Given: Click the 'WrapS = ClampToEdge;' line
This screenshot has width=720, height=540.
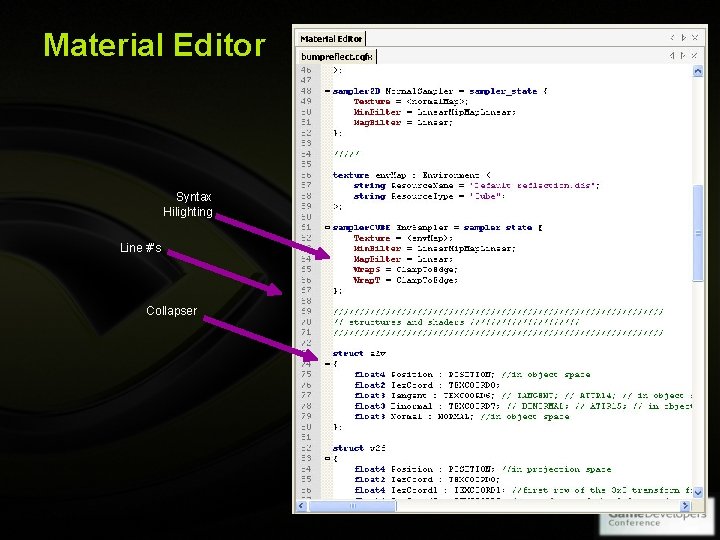Looking at the screenshot, I should tap(405, 270).
